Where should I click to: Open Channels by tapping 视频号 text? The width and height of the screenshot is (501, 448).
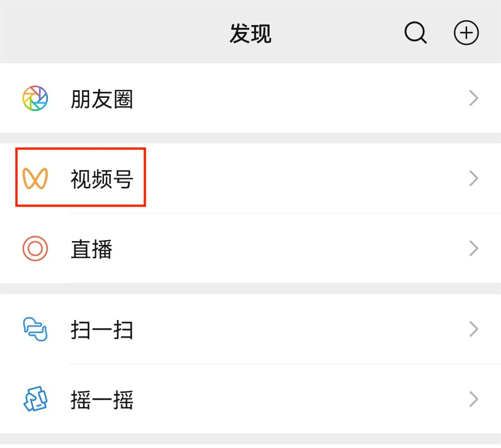click(x=103, y=178)
